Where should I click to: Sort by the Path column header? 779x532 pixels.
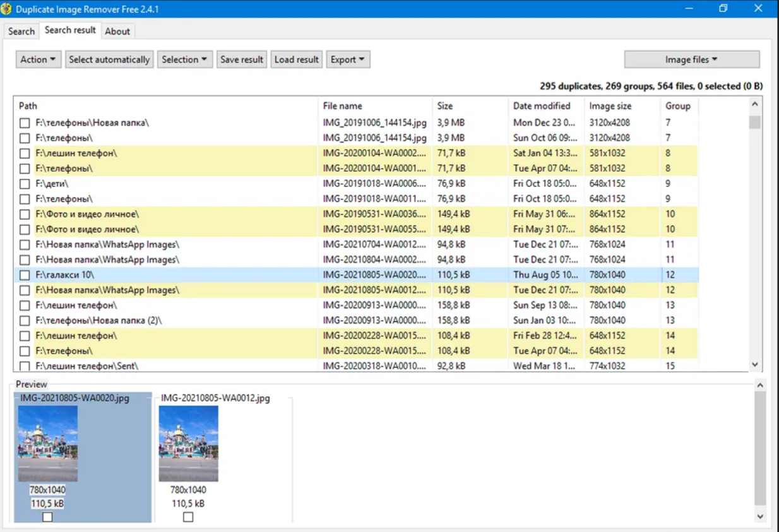[166, 106]
